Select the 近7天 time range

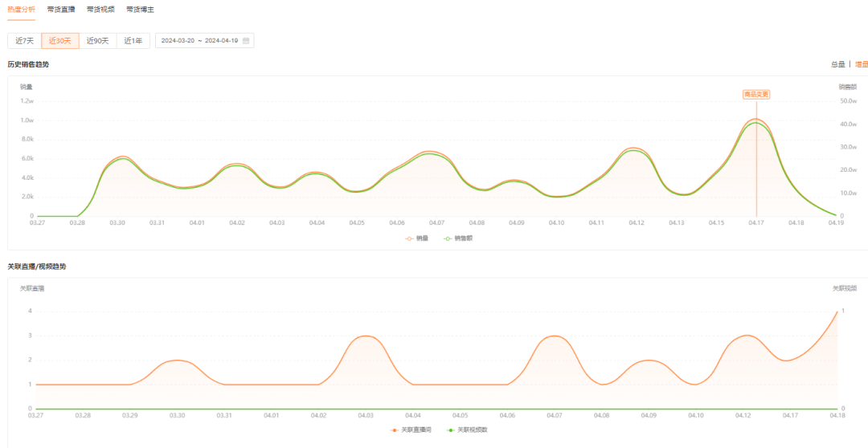tap(24, 41)
